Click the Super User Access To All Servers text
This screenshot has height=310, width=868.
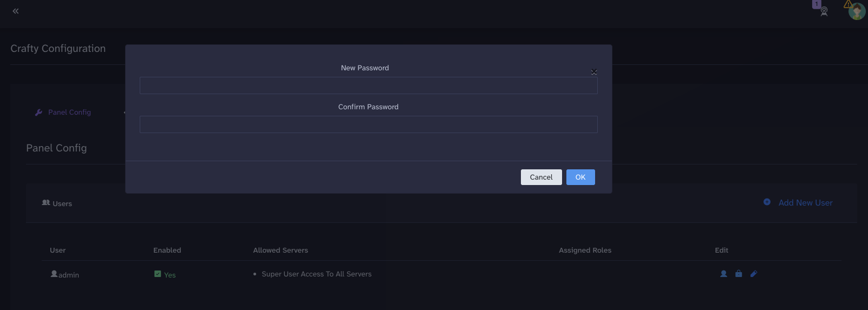click(317, 274)
